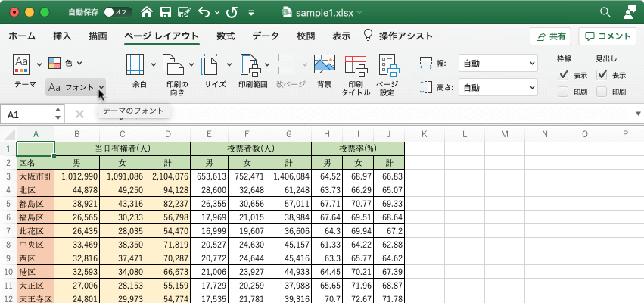This screenshot has height=303, width=644.
Task: Expand the 印刷の向き dropdown arrow
Action: click(191, 64)
